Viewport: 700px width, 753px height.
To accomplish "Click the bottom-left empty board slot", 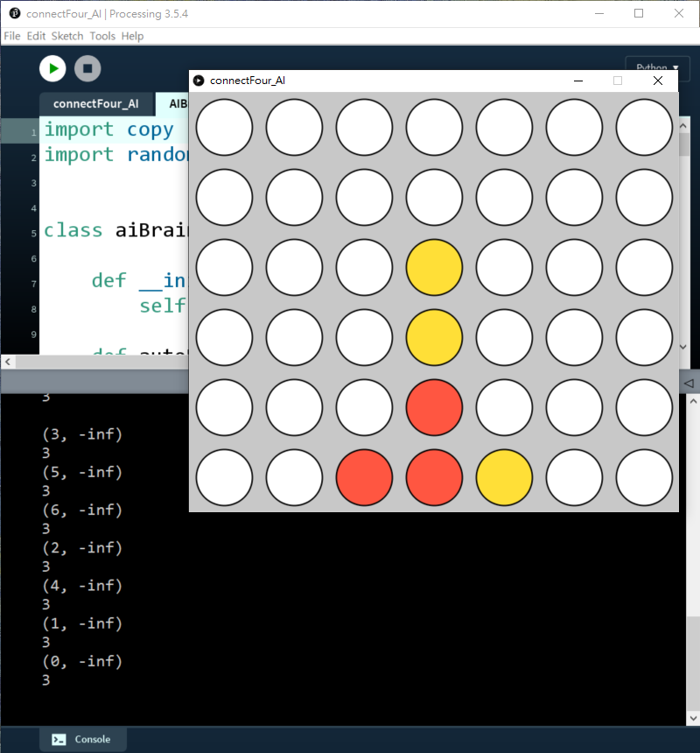I will point(224,478).
